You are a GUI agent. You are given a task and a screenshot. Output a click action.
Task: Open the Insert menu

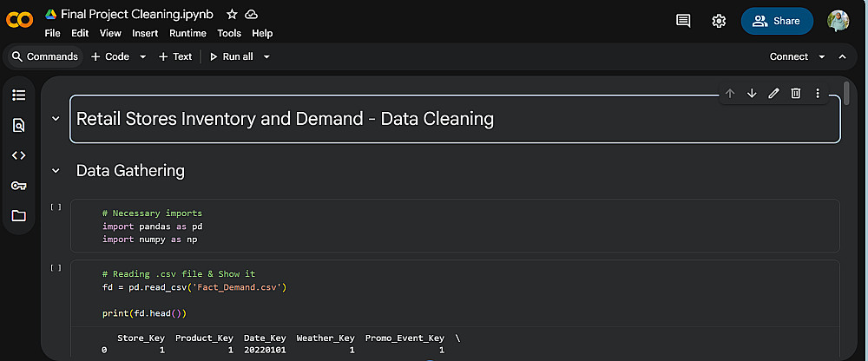(x=145, y=34)
